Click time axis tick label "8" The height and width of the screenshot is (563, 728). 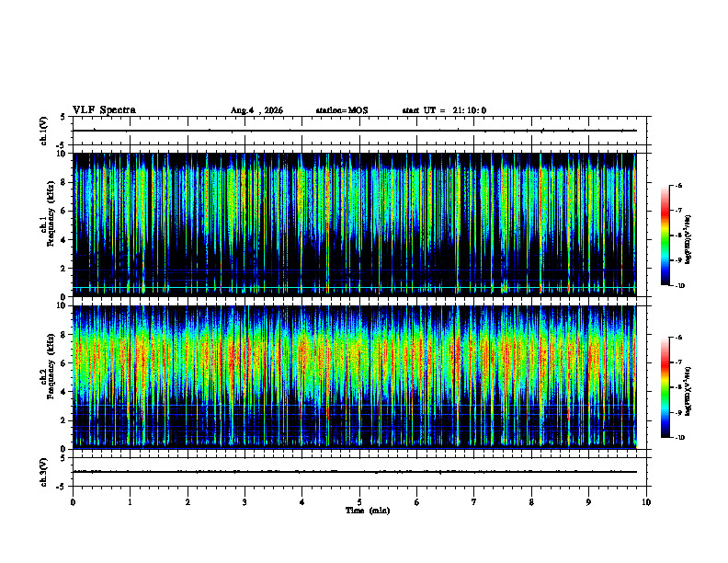531,502
